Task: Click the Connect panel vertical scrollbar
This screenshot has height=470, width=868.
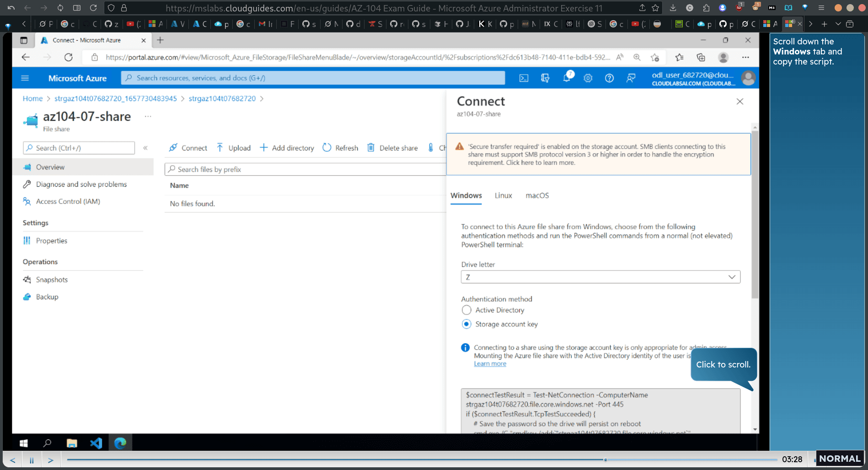Action: [755, 214]
